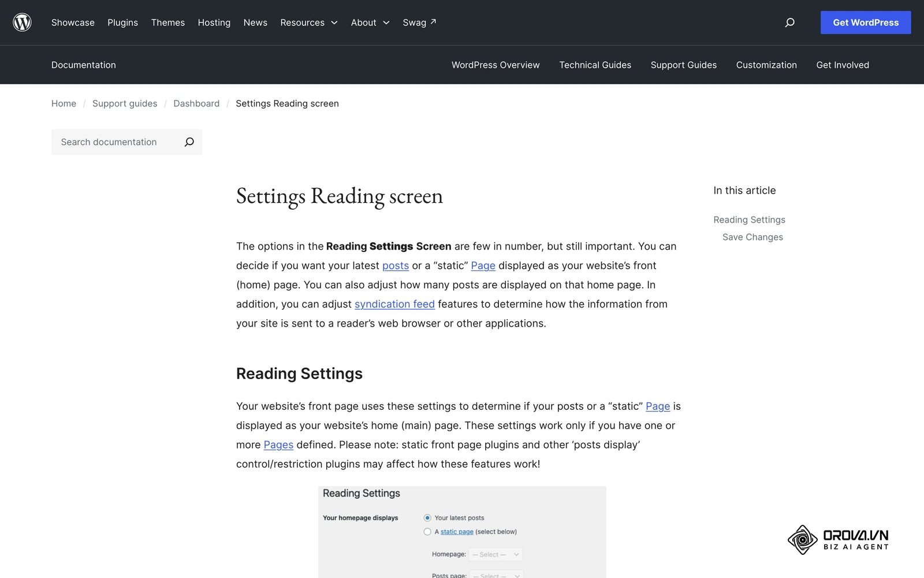Click the 'In this article' heading
Viewport: 924px width, 578px height.
744,190
